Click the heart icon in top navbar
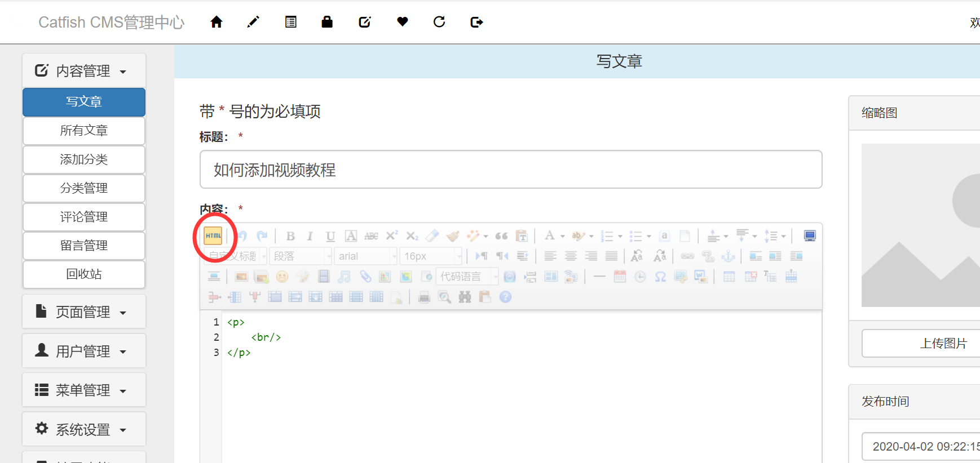Viewport: 980px width, 463px height. tap(402, 22)
